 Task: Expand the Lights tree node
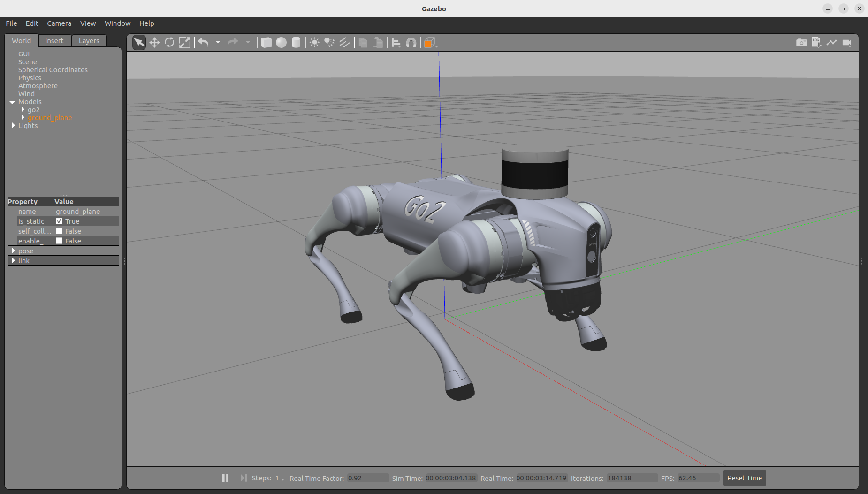(13, 125)
